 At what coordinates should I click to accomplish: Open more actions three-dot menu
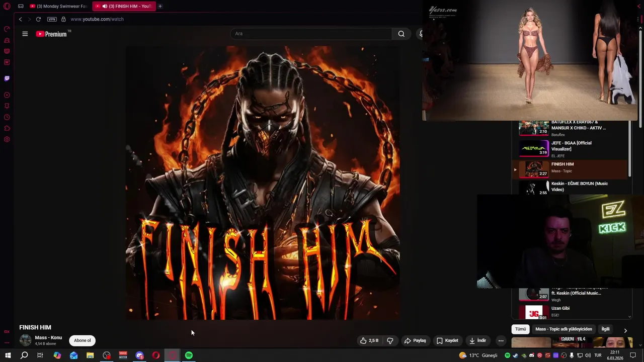501,340
